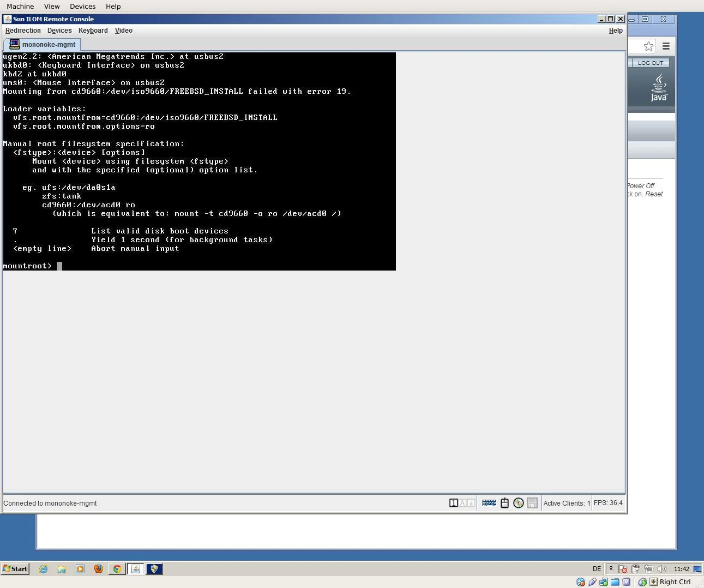
Task: Toggle the Scroll Lock indicator in status bar
Action: click(471, 503)
